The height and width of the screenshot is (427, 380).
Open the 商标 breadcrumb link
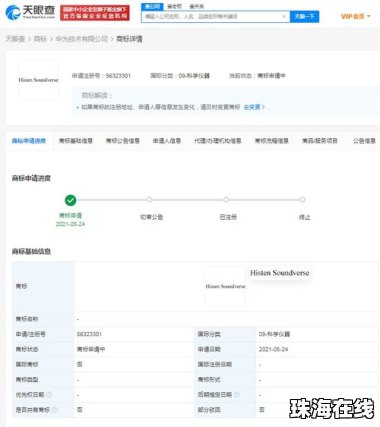[40, 39]
